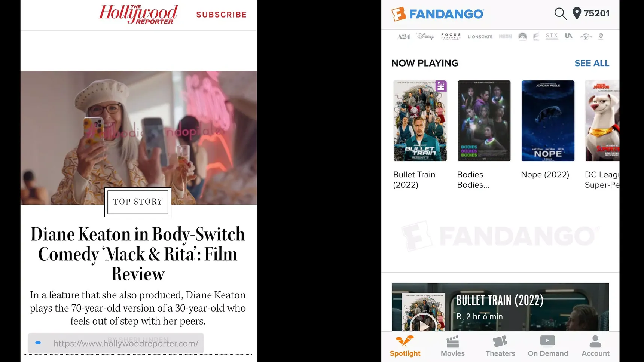Select the Neon studio logo
The height and width of the screenshot is (362, 644).
(x=505, y=36)
